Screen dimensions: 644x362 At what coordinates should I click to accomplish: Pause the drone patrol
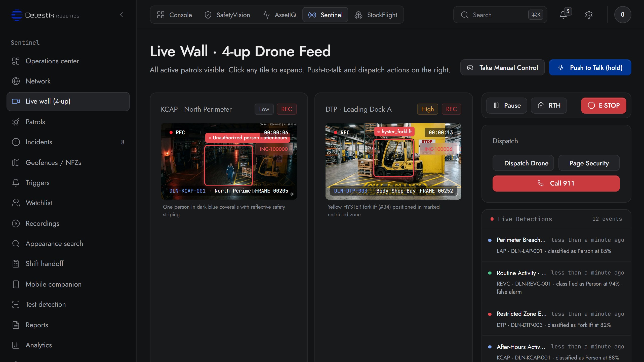point(506,105)
